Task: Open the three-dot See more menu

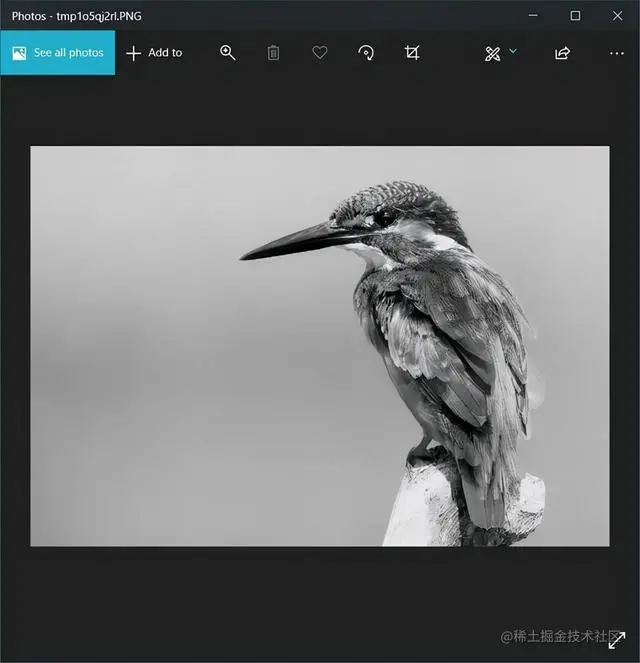Action: click(x=617, y=53)
